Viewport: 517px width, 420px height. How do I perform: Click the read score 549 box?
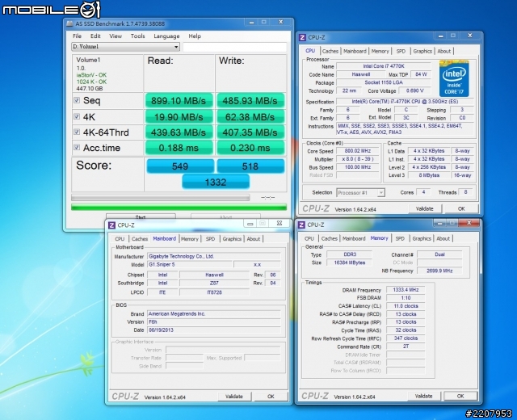pyautogui.click(x=180, y=166)
